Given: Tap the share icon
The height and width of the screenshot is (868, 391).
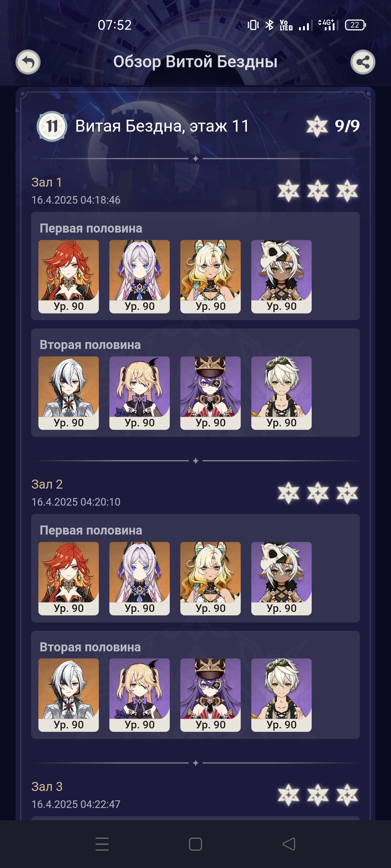Looking at the screenshot, I should tap(363, 62).
